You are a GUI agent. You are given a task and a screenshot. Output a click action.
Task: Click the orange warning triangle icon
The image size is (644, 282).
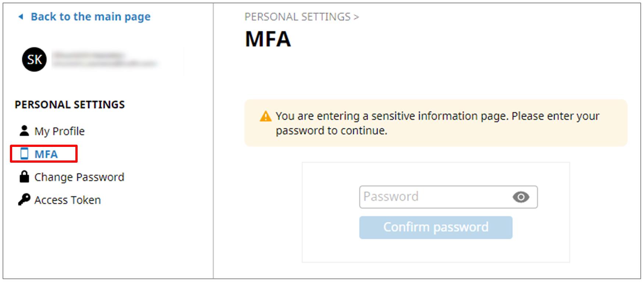point(265,116)
